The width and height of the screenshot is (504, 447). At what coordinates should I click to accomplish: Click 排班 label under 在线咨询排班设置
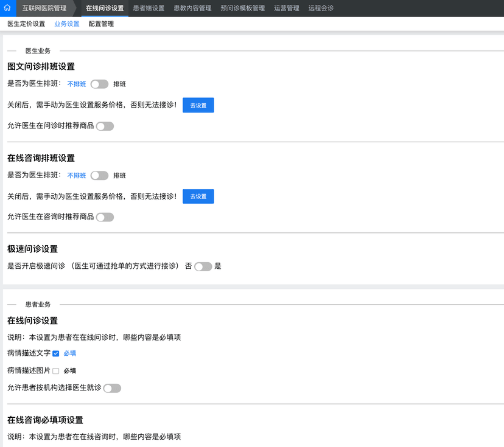pyautogui.click(x=119, y=176)
